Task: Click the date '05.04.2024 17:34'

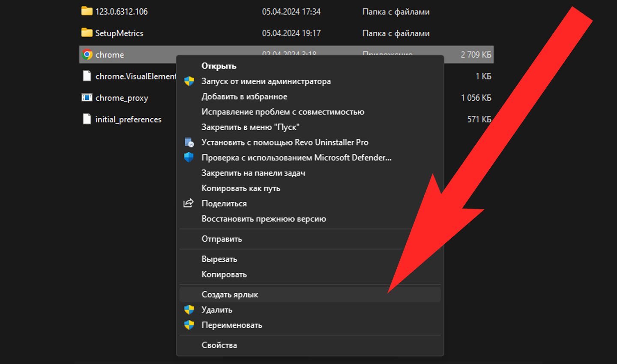Action: pos(291,12)
